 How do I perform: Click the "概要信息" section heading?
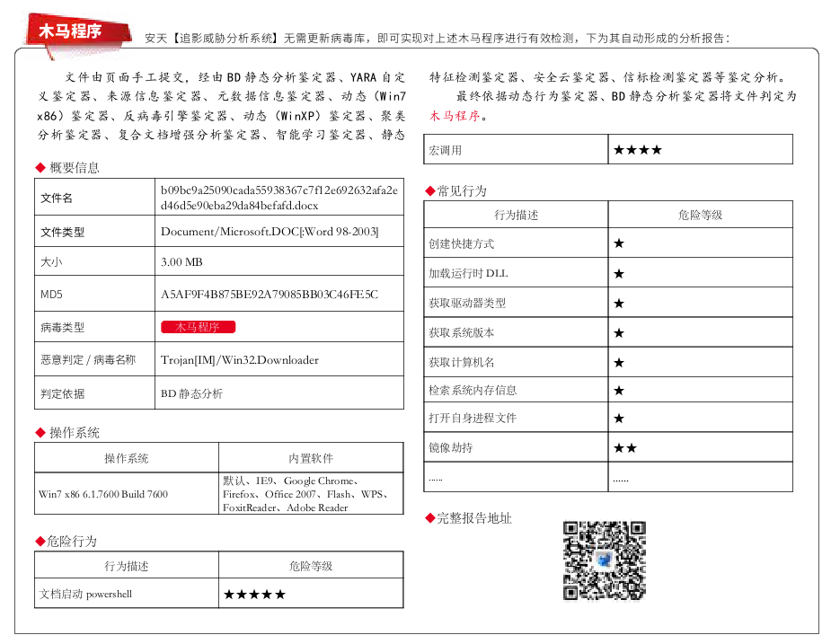pos(75,168)
